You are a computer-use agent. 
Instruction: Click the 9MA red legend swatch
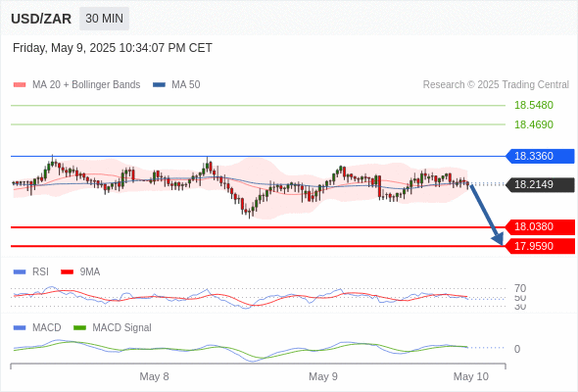pyautogui.click(x=67, y=272)
